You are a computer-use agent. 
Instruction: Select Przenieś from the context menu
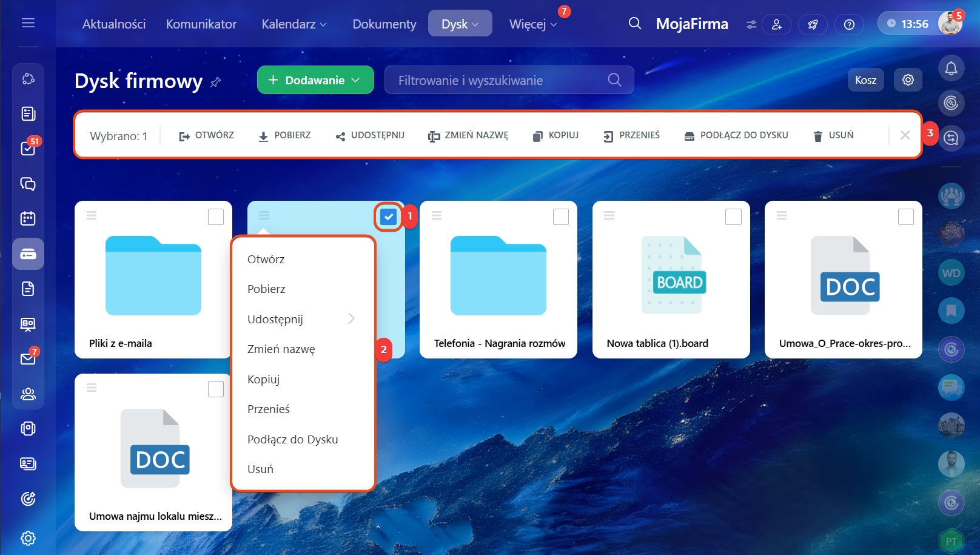(269, 409)
